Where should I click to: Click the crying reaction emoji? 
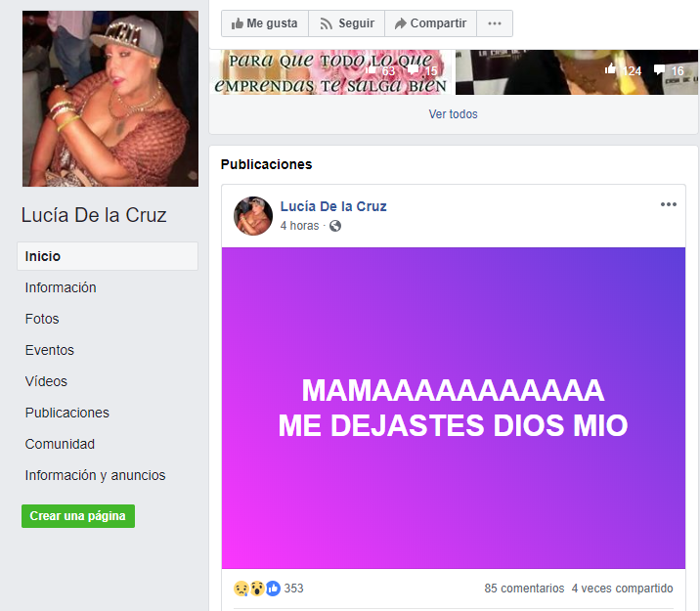(241, 589)
